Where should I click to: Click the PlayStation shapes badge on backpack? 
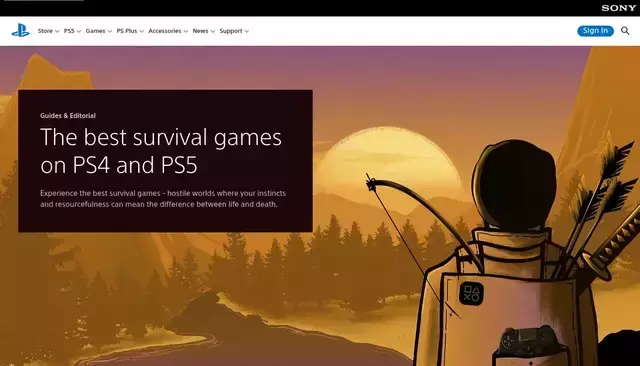click(x=471, y=293)
